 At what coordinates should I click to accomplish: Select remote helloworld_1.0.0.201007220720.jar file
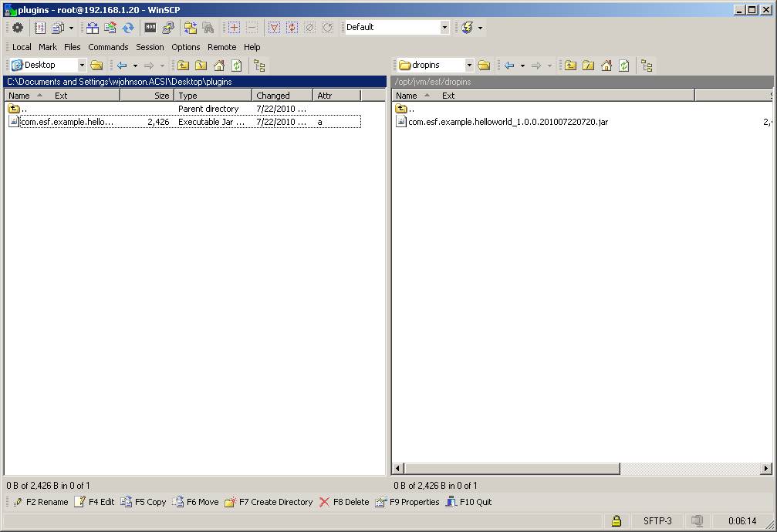[502, 122]
